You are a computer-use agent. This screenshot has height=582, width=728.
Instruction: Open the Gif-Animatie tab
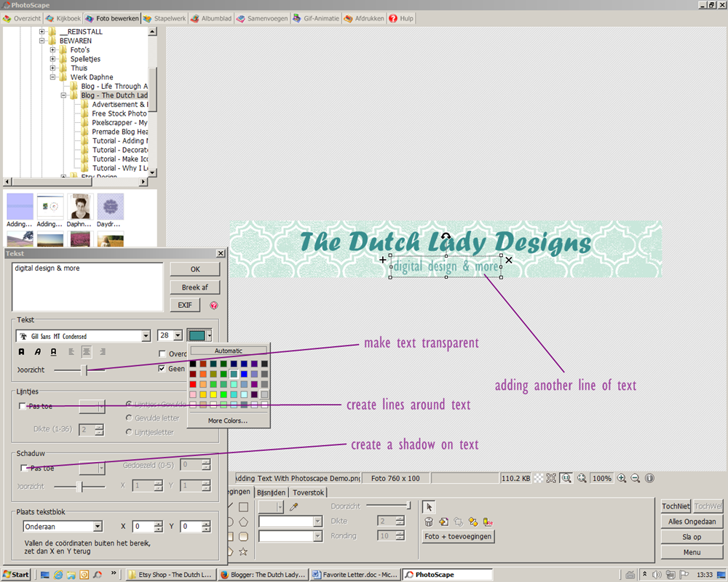[x=316, y=19]
